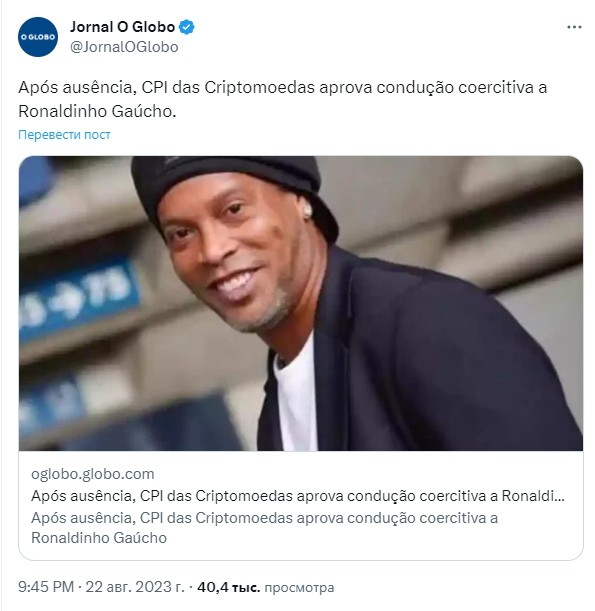Viewport: 595px width, 611px height.
Task: Click the white shirt area of the photo
Action: click(297, 397)
